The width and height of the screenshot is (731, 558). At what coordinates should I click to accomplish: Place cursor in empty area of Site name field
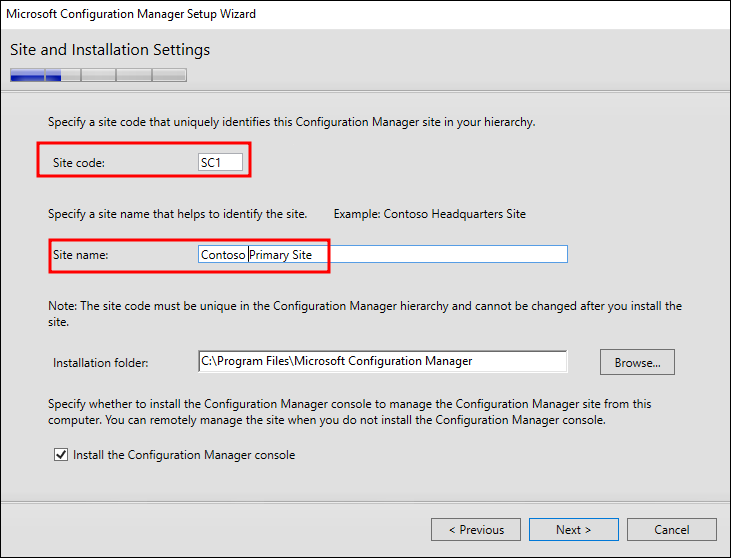coord(450,255)
